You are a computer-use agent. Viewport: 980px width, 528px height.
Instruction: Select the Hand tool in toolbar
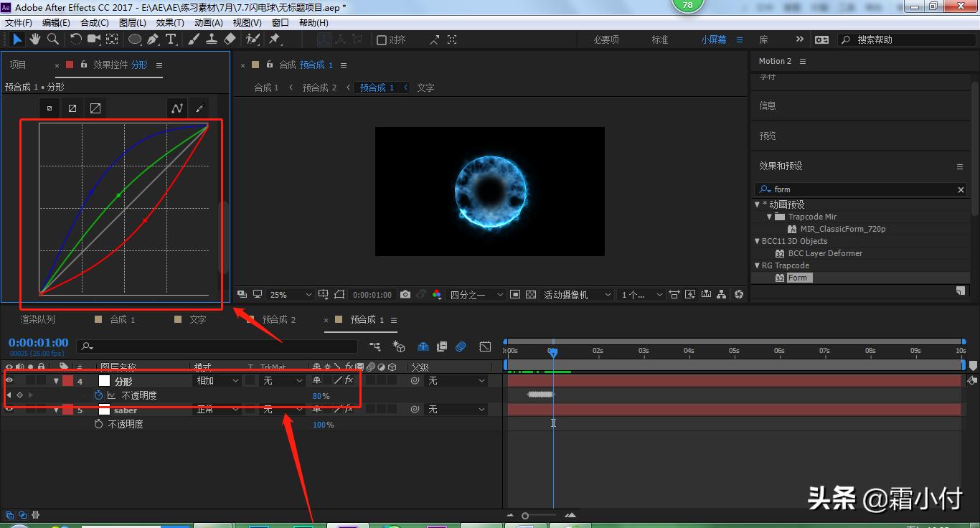pos(34,39)
